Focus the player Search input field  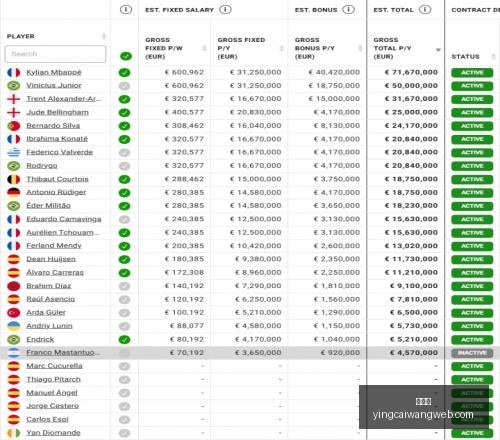55,54
